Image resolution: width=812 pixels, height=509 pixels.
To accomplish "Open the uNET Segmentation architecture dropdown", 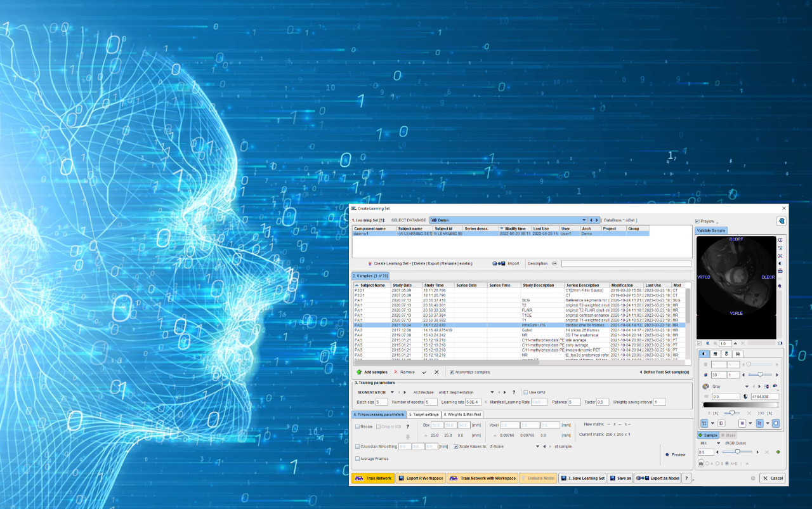I will (x=492, y=392).
